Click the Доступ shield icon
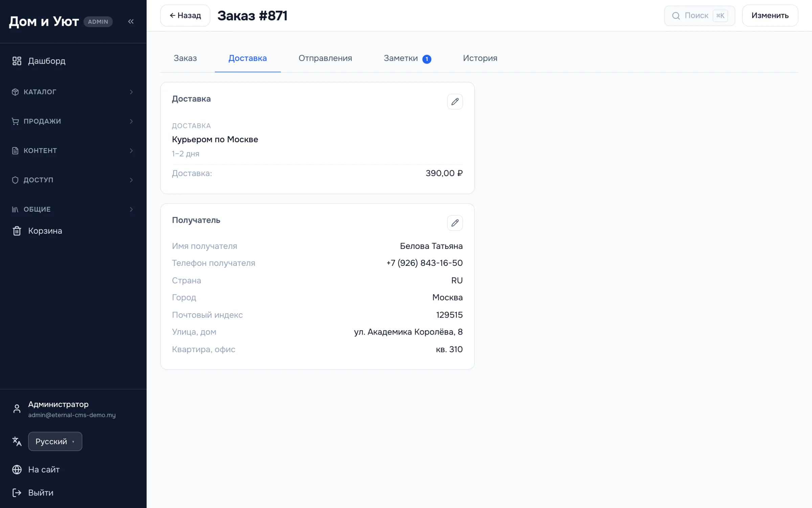Image resolution: width=812 pixels, height=508 pixels. coord(15,180)
